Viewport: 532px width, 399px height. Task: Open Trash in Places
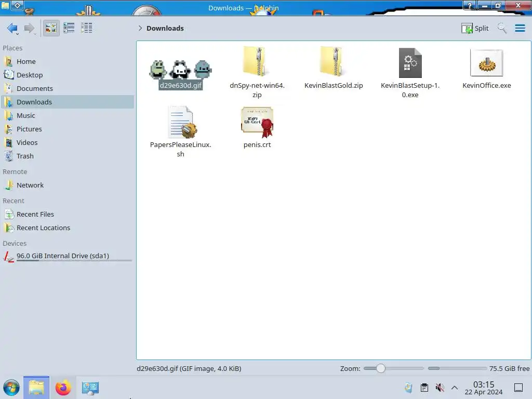pyautogui.click(x=67, y=156)
